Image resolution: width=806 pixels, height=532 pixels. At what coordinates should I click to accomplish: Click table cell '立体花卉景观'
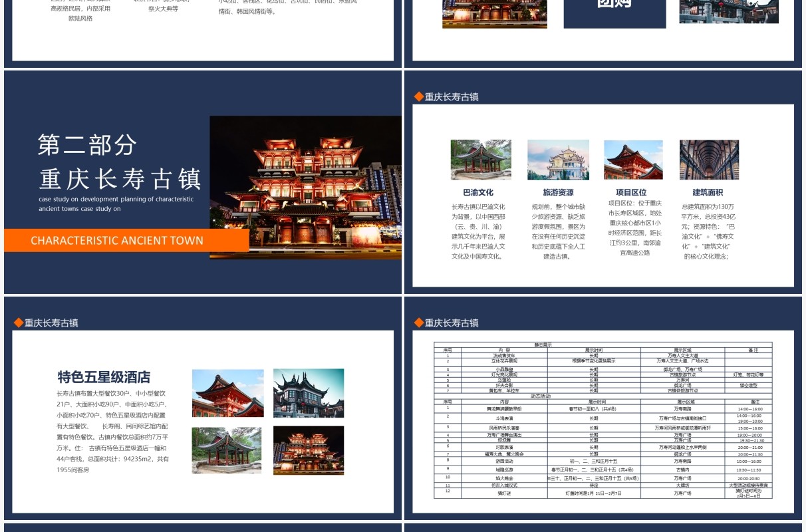click(505, 361)
